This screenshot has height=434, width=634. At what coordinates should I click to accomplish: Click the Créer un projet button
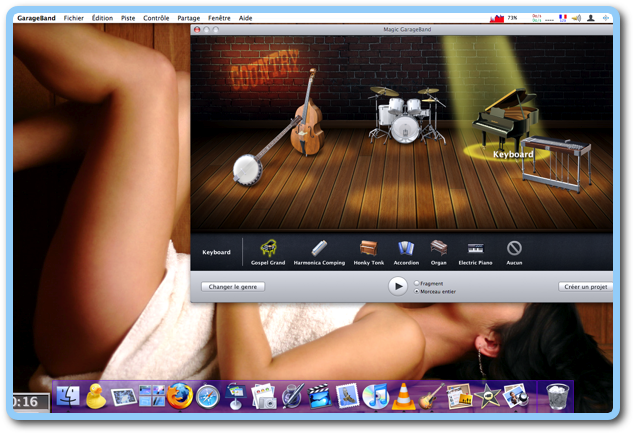tap(585, 287)
